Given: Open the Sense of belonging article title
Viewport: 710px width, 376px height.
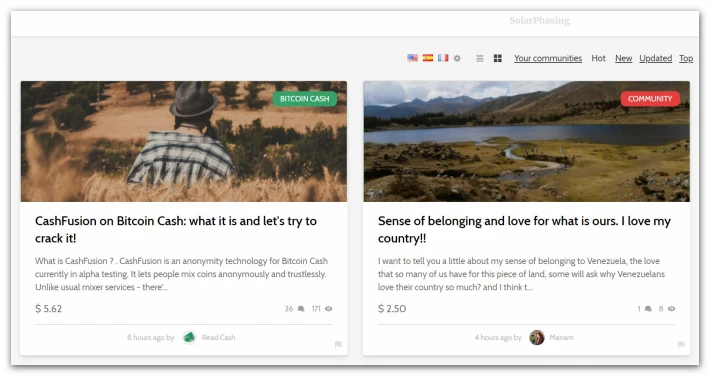Looking at the screenshot, I should (x=524, y=229).
